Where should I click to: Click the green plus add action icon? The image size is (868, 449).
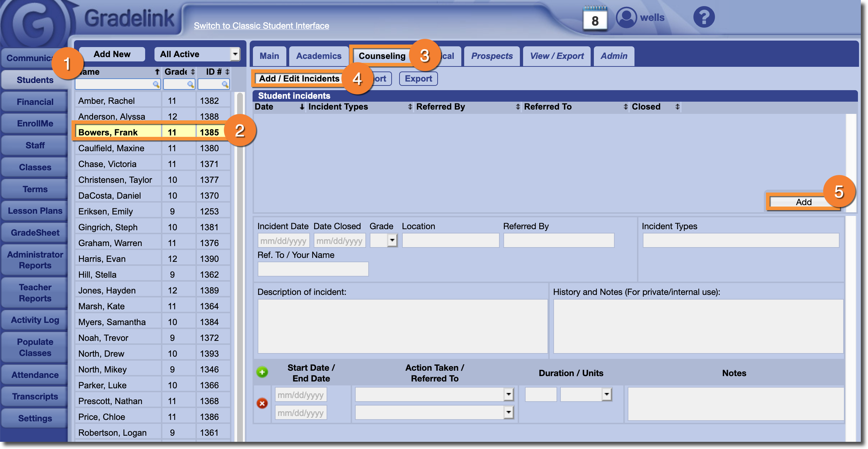coord(262,372)
